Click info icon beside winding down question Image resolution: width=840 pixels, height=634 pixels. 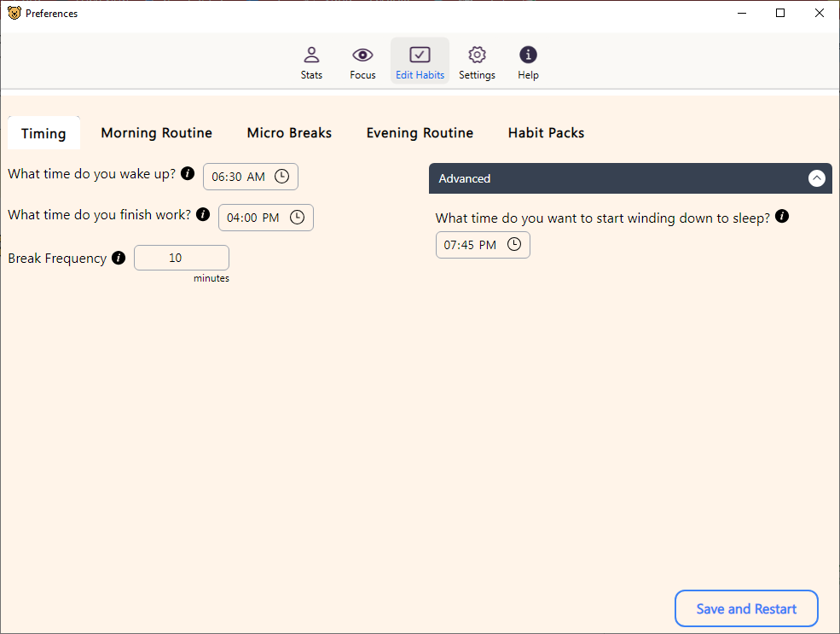click(782, 217)
